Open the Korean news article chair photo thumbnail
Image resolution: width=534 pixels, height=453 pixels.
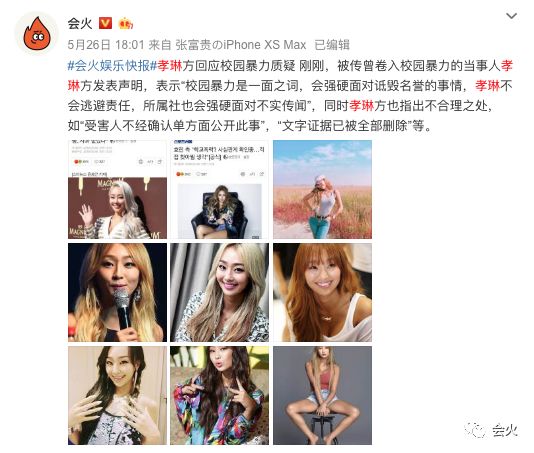tap(219, 189)
